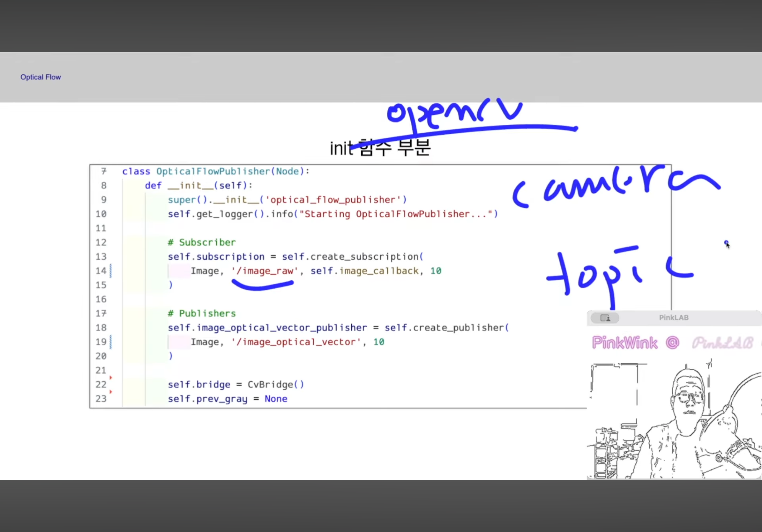Screen dimensions: 762x532
Task: Click line number 18 in the gutter
Action: [x=101, y=328]
